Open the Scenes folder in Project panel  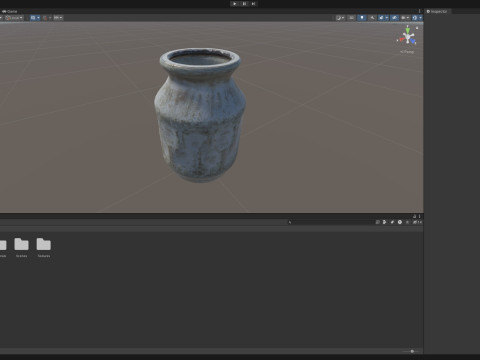tap(22, 248)
